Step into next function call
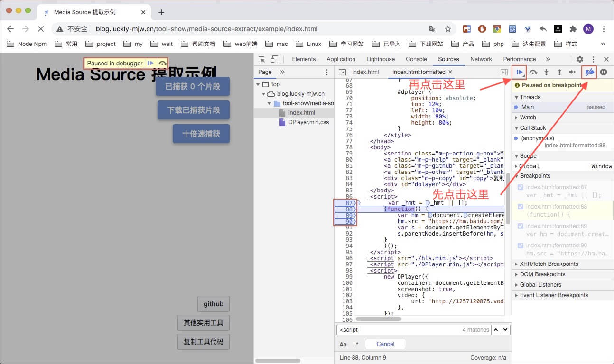 pyautogui.click(x=546, y=73)
